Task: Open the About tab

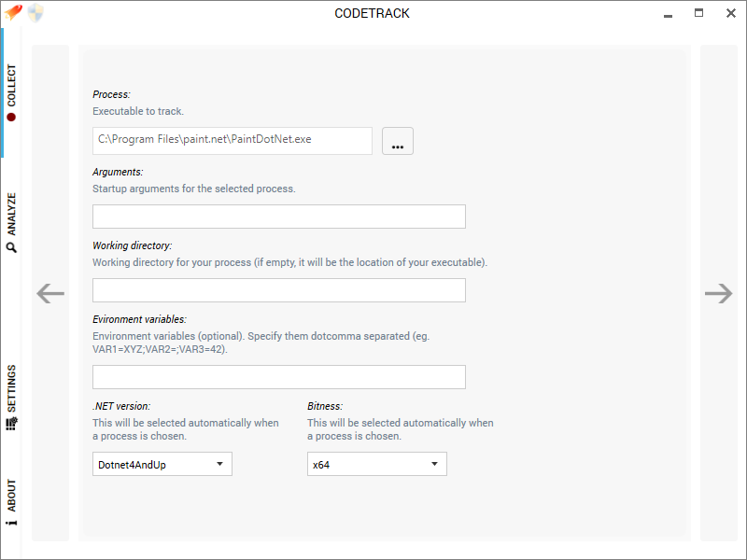Action: (x=11, y=502)
